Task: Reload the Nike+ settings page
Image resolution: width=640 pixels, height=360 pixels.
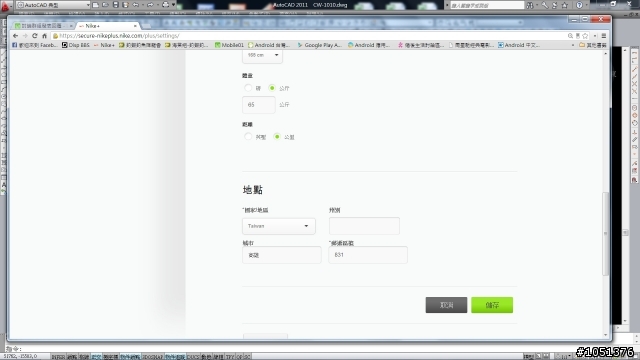Action: (x=35, y=36)
